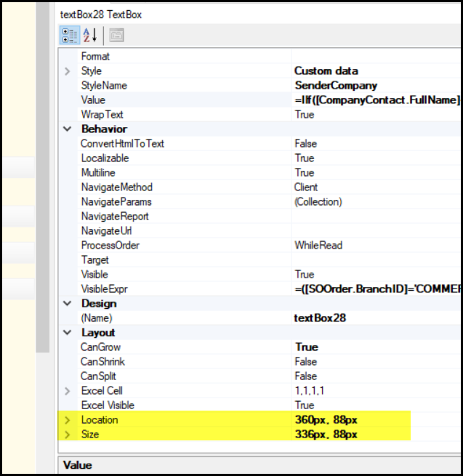The image size is (463, 476).
Task: Select the Multiline True value
Action: pos(305,173)
